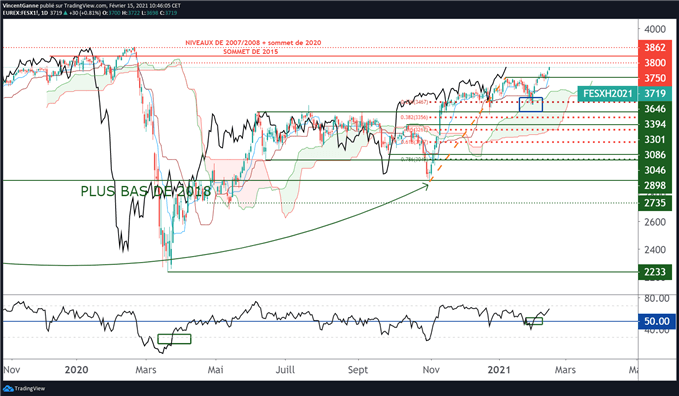Click the 0.786 Fibonacci level label

[x=414, y=159]
